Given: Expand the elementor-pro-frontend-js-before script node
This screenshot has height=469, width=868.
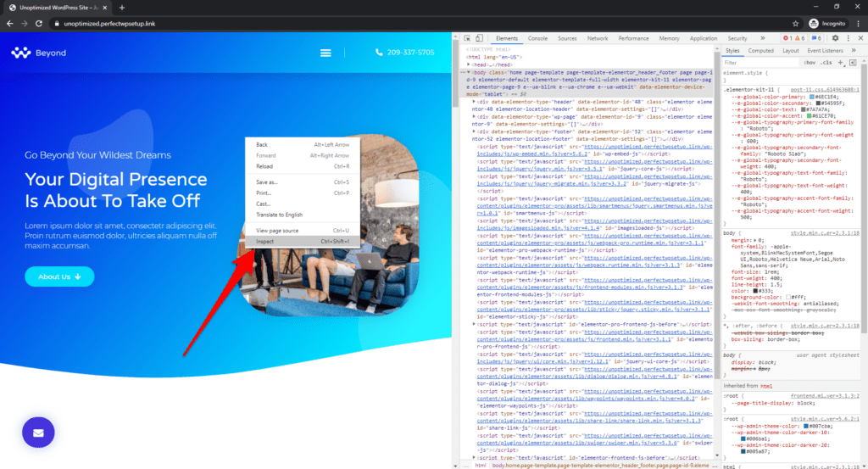Looking at the screenshot, I should point(474,325).
